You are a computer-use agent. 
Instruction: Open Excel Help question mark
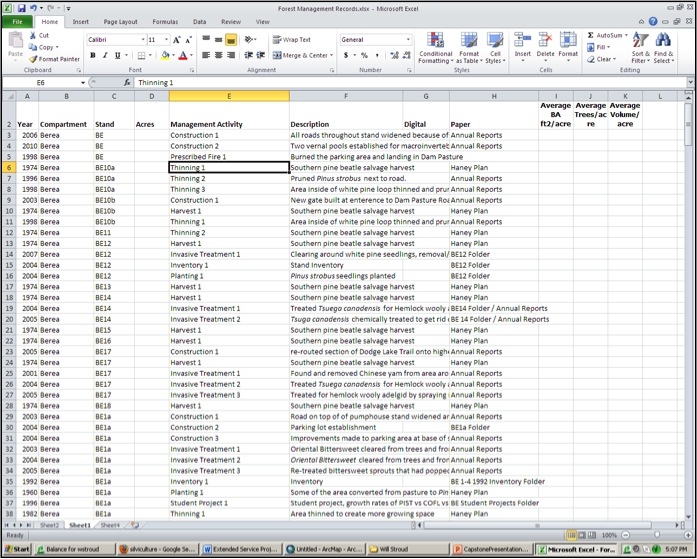(653, 21)
